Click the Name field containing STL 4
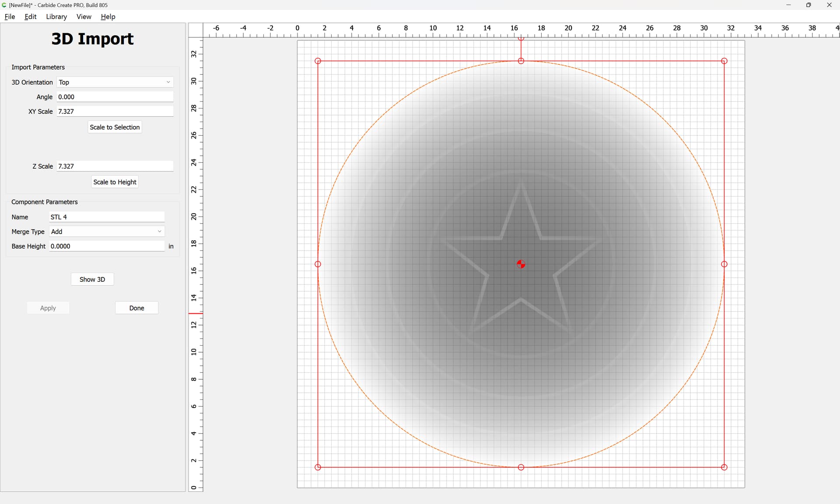Screen dimensions: 840x504 107,217
